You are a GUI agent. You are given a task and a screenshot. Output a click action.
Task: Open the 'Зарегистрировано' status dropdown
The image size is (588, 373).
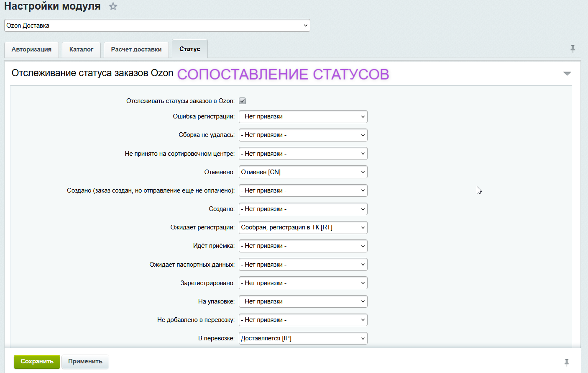(x=303, y=283)
